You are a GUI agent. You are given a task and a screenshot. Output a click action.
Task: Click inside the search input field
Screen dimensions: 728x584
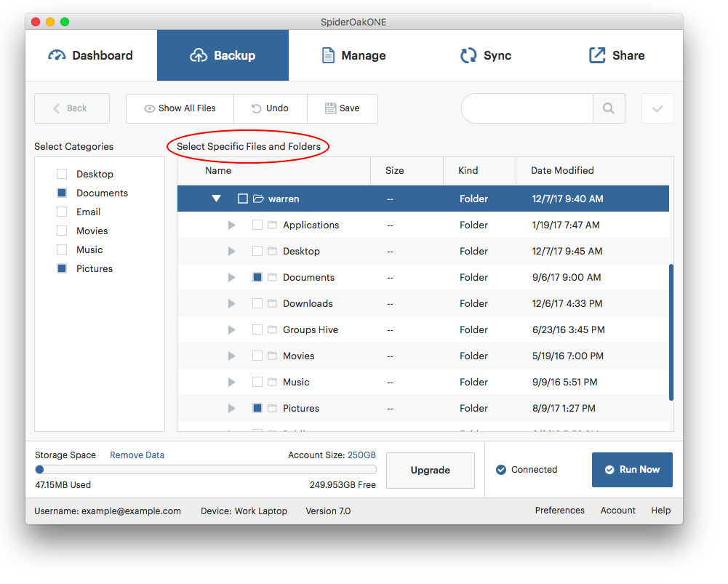pyautogui.click(x=527, y=108)
